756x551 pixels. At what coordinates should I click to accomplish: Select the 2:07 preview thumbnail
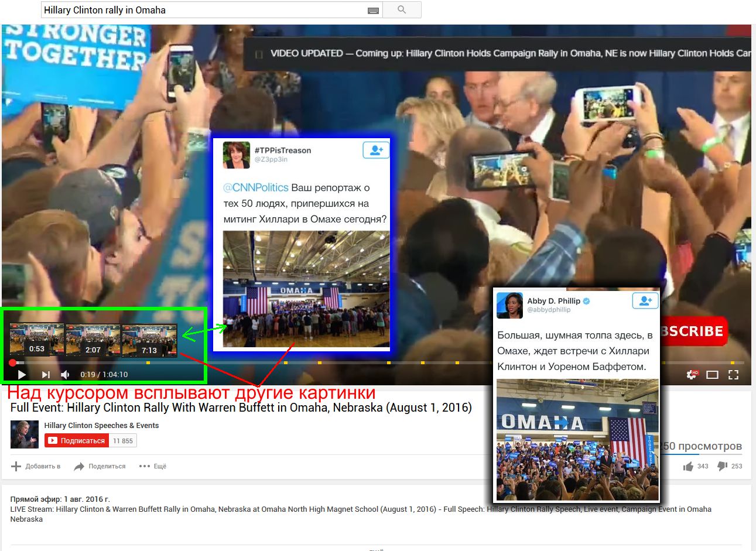pos(93,340)
